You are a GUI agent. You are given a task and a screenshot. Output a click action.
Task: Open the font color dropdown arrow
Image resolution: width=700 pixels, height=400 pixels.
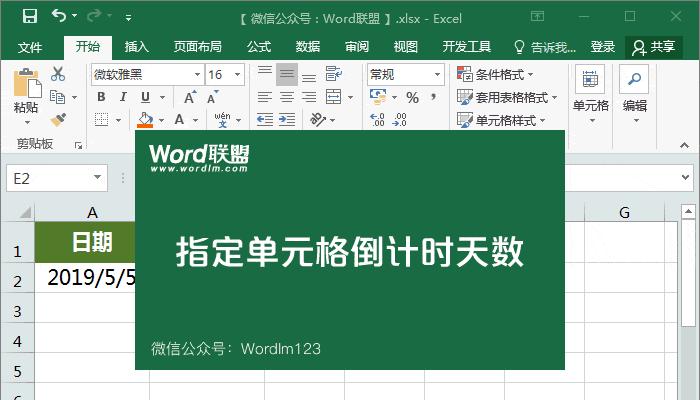coord(196,120)
